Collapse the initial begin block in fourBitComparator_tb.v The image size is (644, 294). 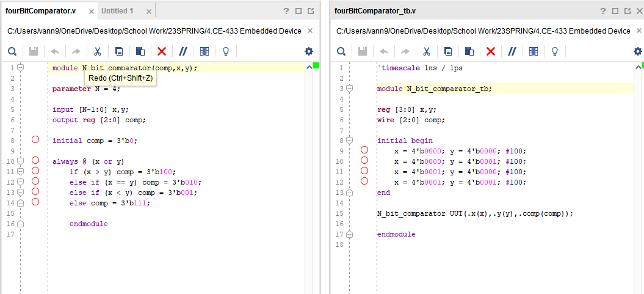(349, 141)
